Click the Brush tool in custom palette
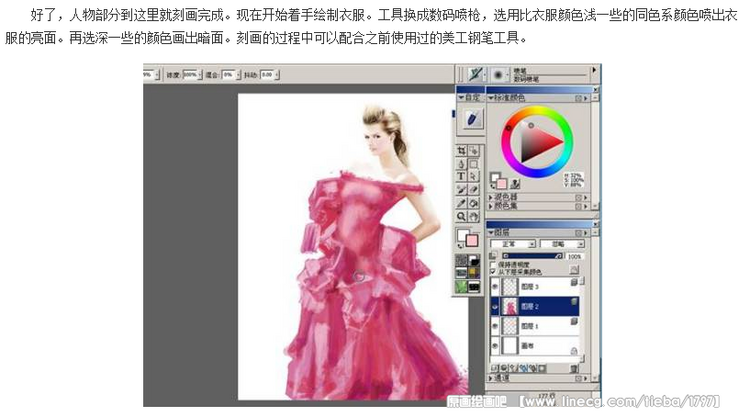This screenshot has height=417, width=750. point(473,118)
